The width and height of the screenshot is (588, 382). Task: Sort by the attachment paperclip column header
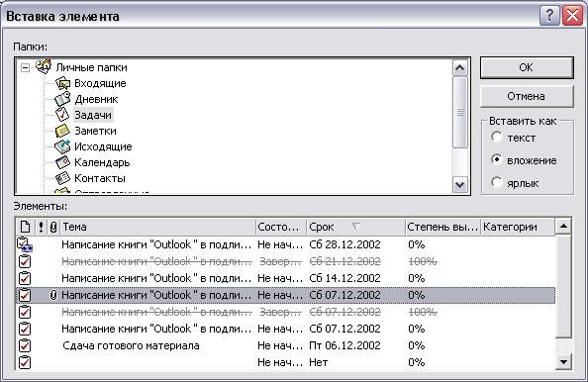(53, 227)
